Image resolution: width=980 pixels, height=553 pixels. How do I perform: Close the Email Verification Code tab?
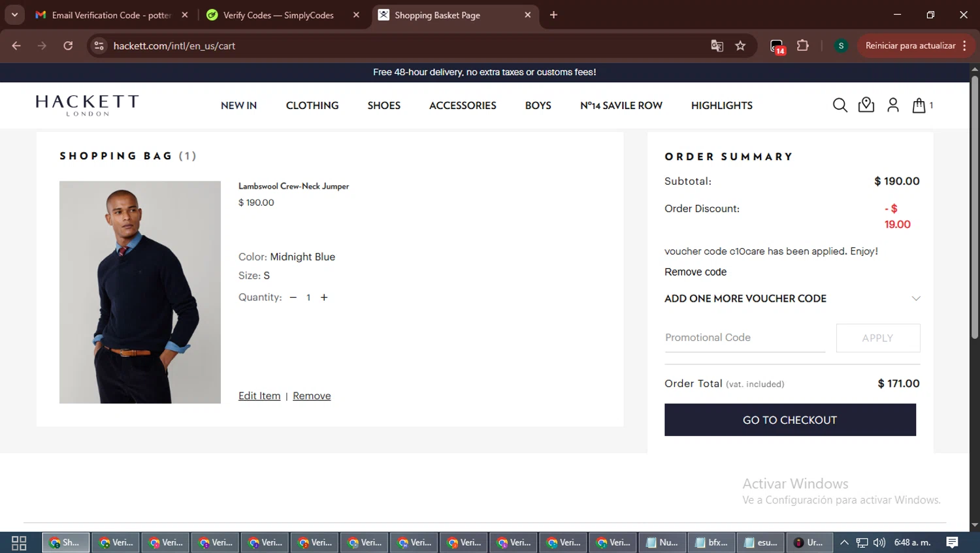click(185, 15)
